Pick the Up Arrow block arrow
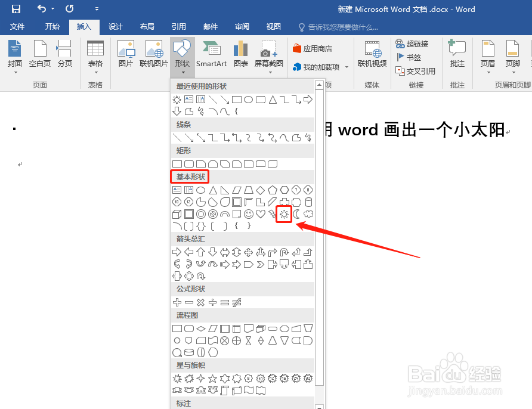Image resolution: width=532 pixels, height=409 pixels. pos(201,252)
